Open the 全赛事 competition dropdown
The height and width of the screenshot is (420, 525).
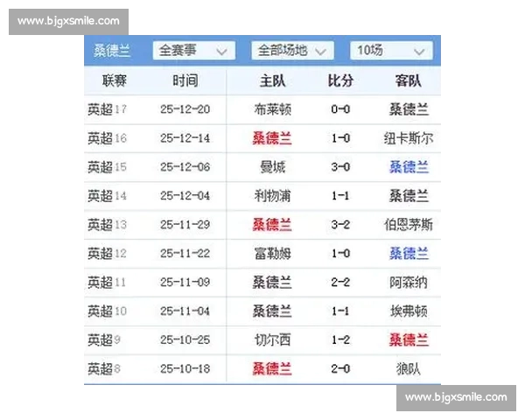[x=194, y=51]
